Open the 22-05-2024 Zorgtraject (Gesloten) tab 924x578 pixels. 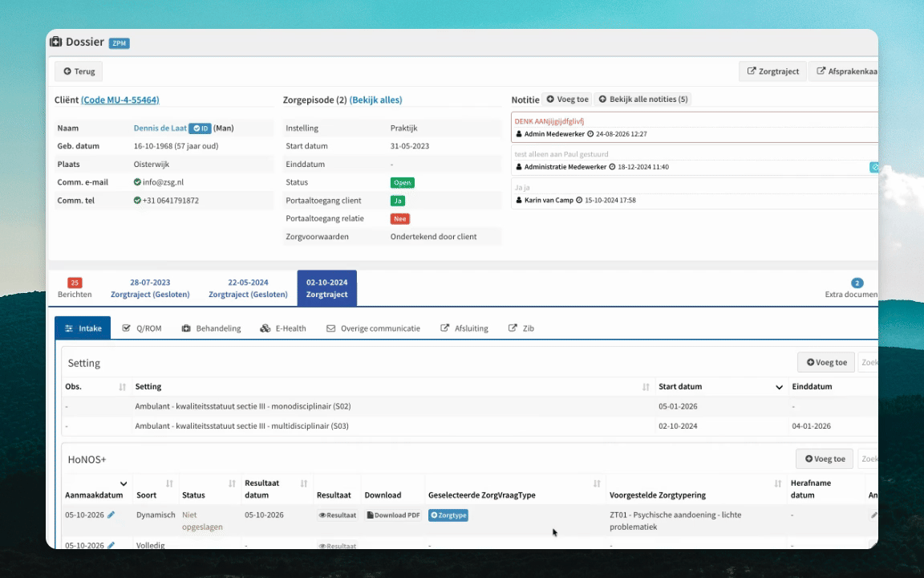tap(248, 288)
